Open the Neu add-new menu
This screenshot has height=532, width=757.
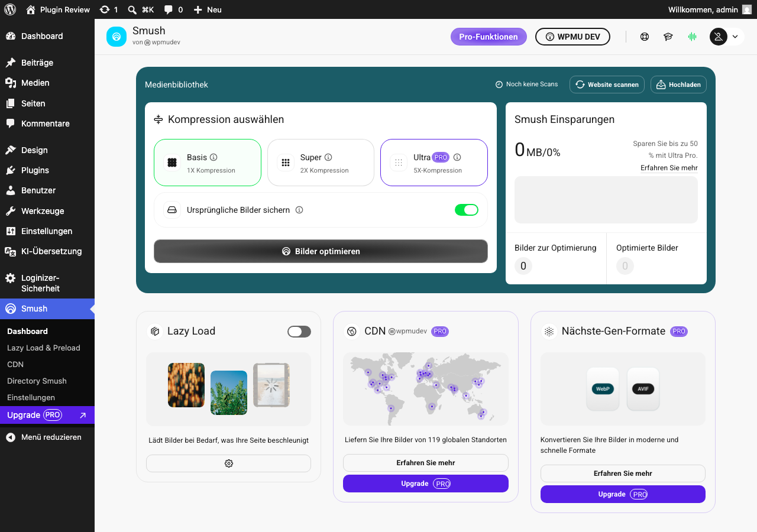[208, 9]
